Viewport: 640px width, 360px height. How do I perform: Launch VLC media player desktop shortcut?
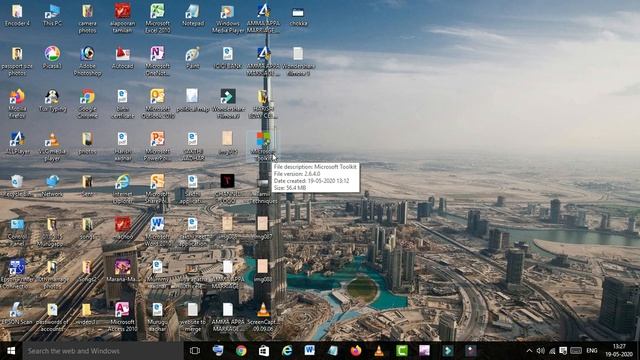click(52, 146)
